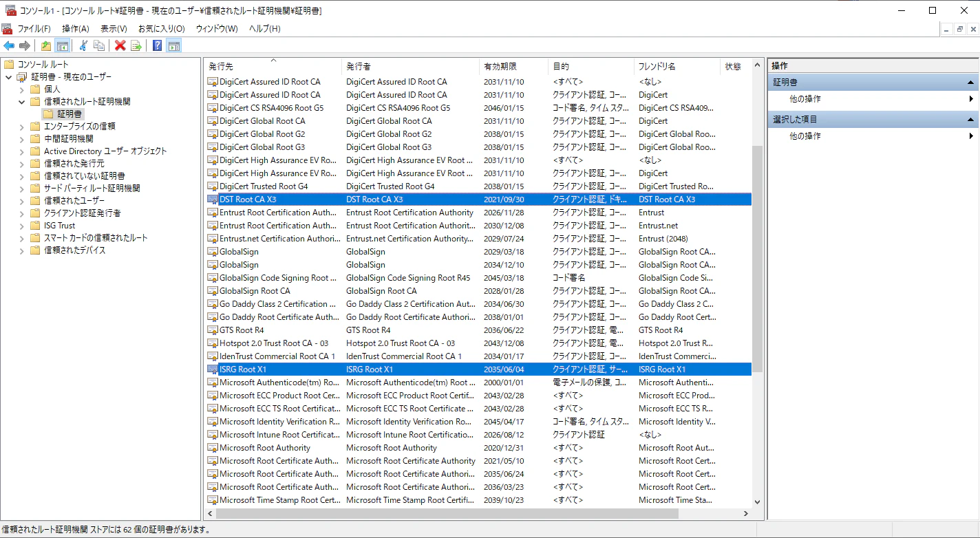
Task: Expand the 個人 tree node
Action: pyautogui.click(x=21, y=89)
